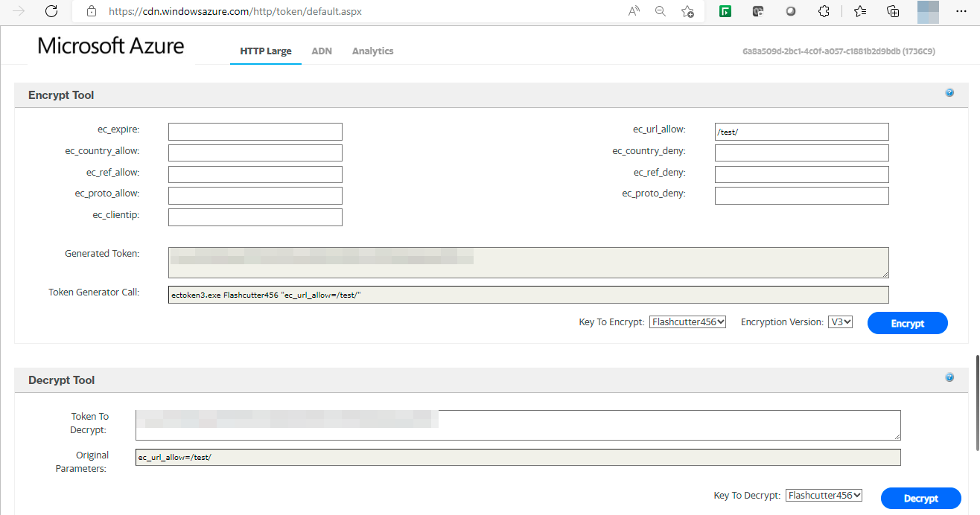
Task: Open the Key To Encrypt dropdown
Action: coord(687,322)
